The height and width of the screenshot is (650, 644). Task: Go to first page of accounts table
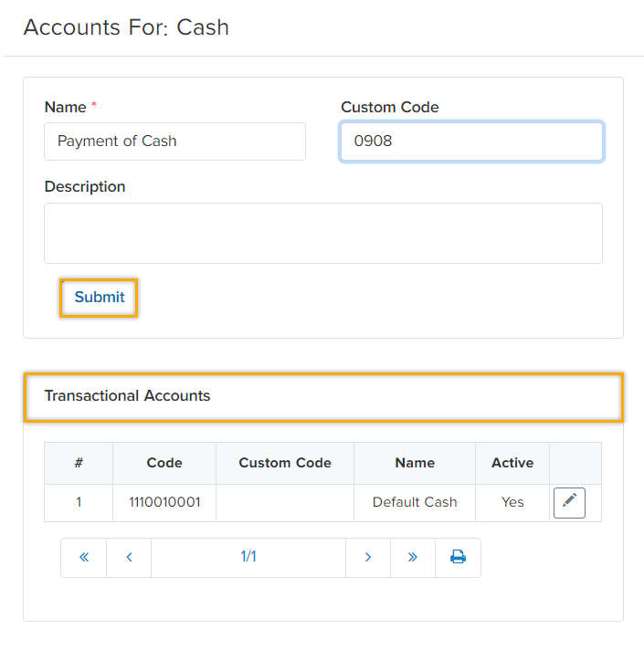coord(84,557)
